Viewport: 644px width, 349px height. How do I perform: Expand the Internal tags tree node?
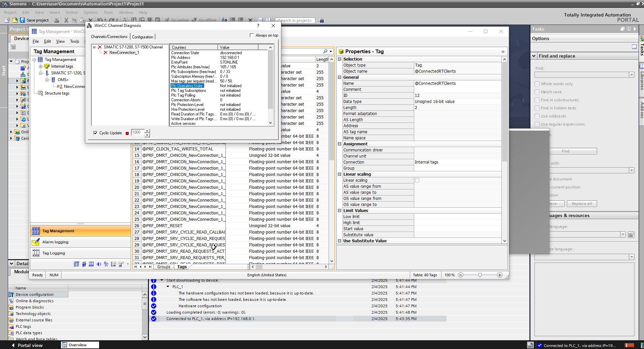click(40, 66)
